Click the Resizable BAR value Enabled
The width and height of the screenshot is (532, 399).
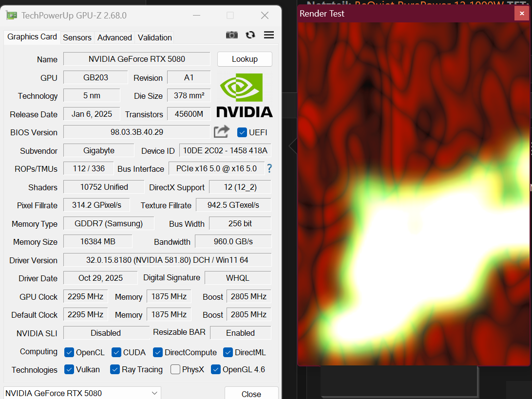241,333
